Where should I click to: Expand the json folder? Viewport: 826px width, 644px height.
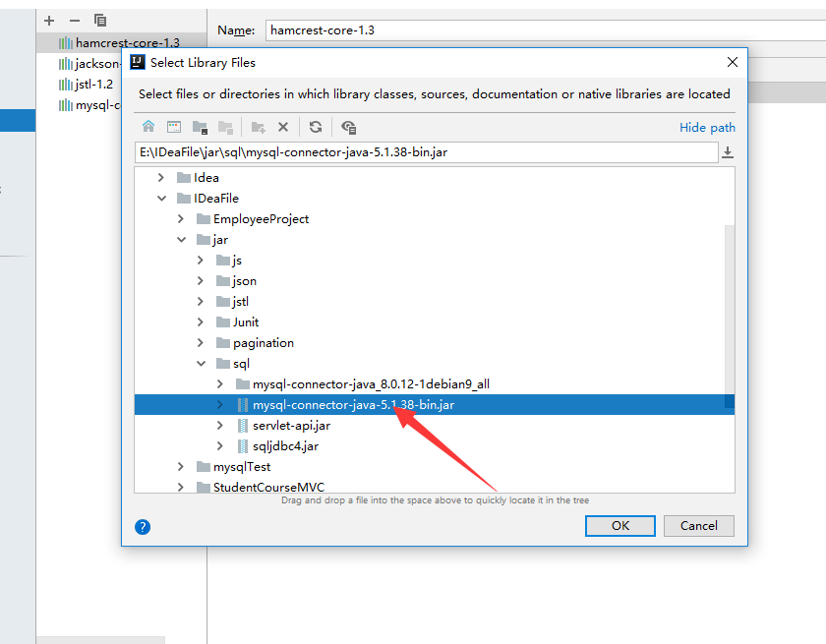[201, 280]
